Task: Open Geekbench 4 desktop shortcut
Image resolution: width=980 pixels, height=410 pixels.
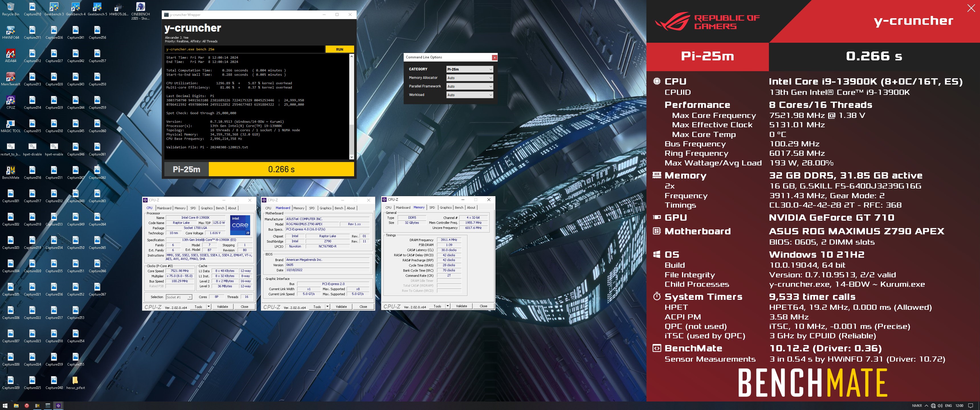Action: (x=76, y=9)
